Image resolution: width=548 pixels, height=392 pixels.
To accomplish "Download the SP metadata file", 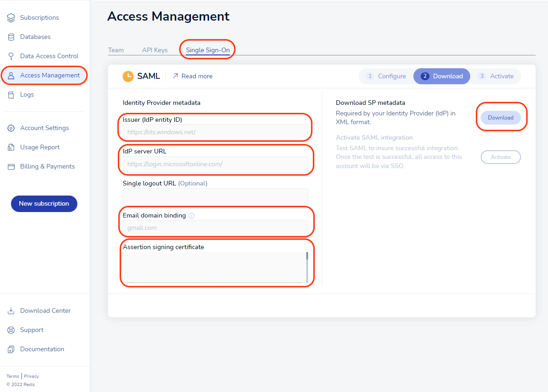I will pyautogui.click(x=500, y=118).
